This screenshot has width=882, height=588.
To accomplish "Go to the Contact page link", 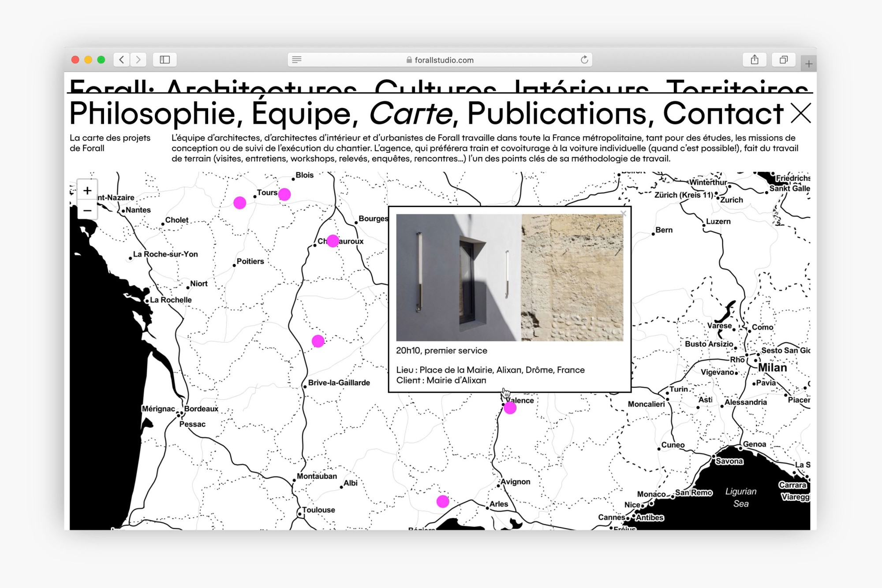I will (723, 114).
